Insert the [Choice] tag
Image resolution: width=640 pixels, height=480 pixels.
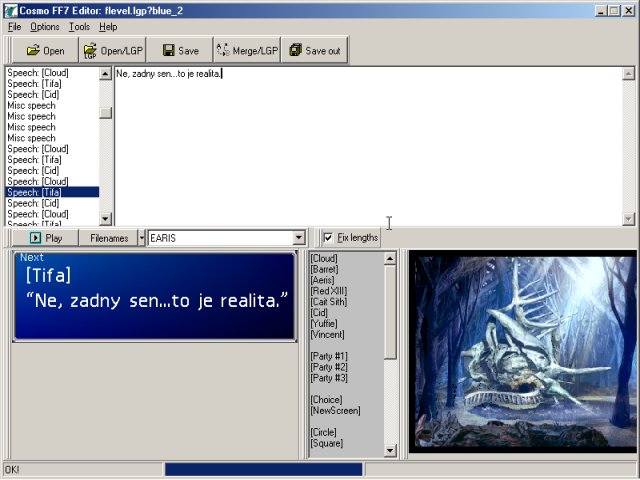click(327, 400)
